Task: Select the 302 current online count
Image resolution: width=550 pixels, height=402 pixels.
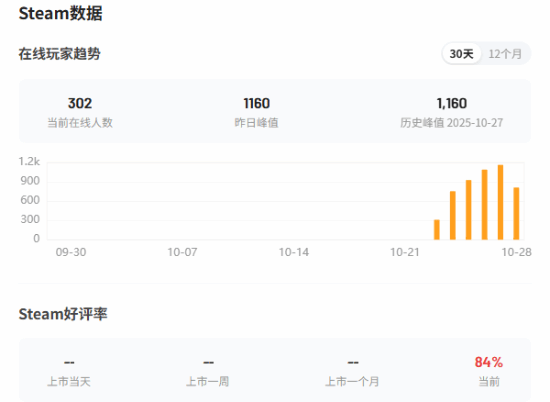Action: click(80, 103)
